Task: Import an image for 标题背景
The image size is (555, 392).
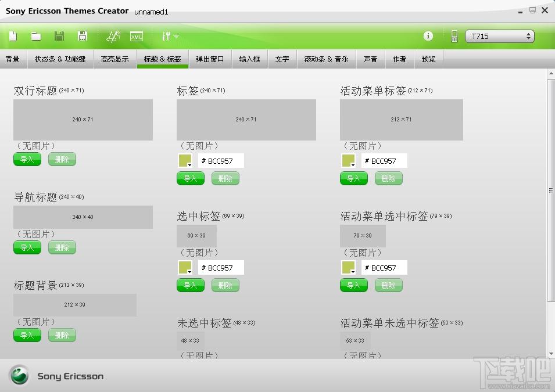Action: (x=27, y=335)
